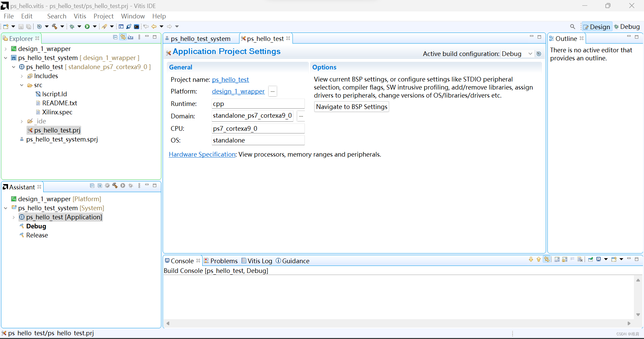
Task: Click the Assistant settings gear icon
Action: click(x=107, y=185)
